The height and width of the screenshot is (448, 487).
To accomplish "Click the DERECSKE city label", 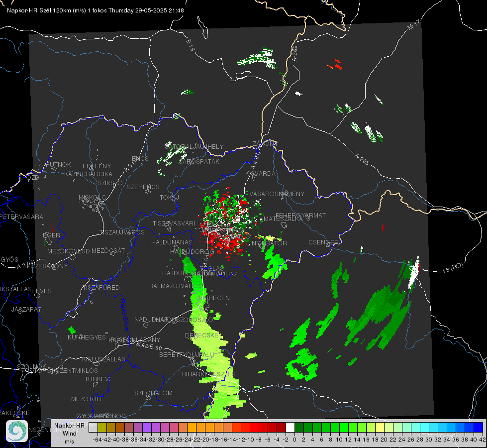I will (202, 335).
